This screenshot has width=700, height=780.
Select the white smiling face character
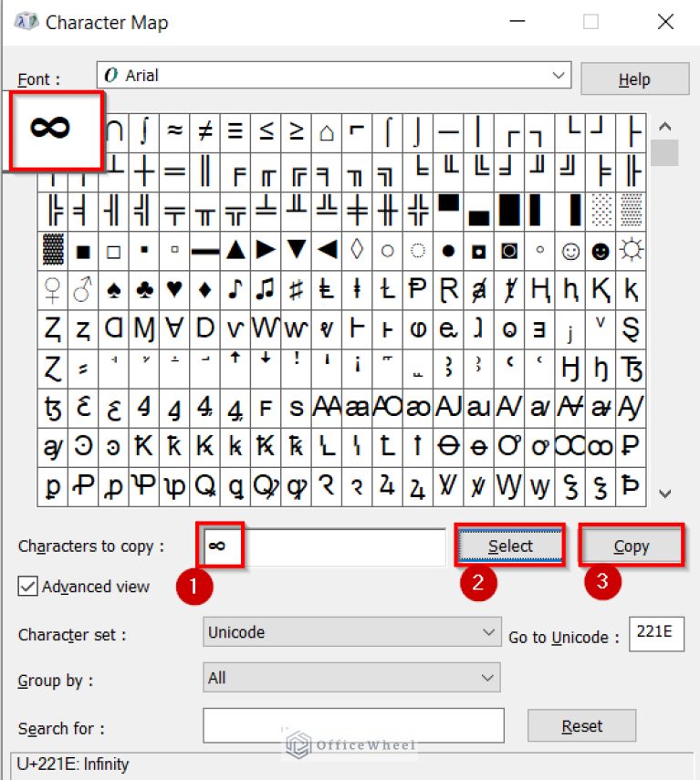pos(570,250)
